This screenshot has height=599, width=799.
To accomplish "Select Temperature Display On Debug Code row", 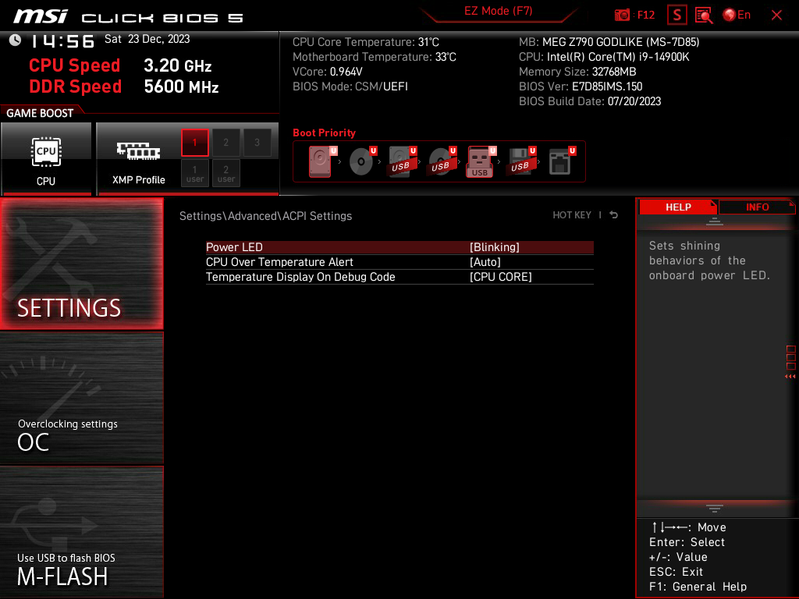I will 400,277.
